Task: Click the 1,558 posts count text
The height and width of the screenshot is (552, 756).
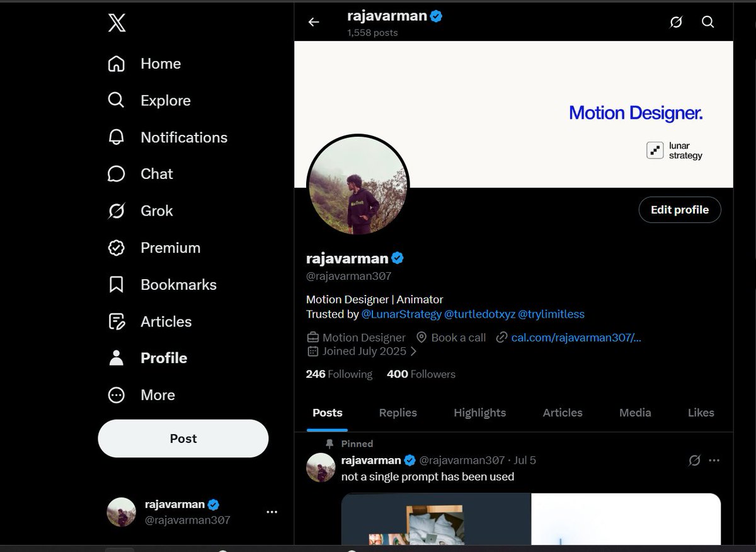Action: point(372,33)
